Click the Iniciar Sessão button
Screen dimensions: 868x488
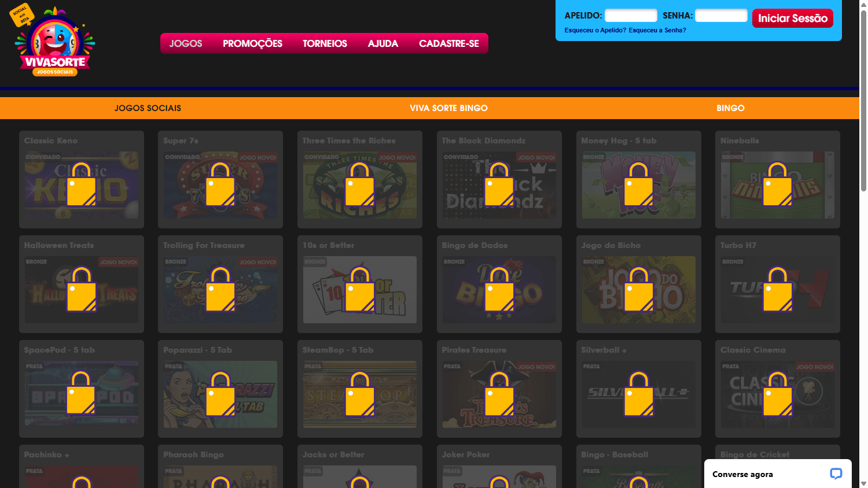click(x=792, y=17)
